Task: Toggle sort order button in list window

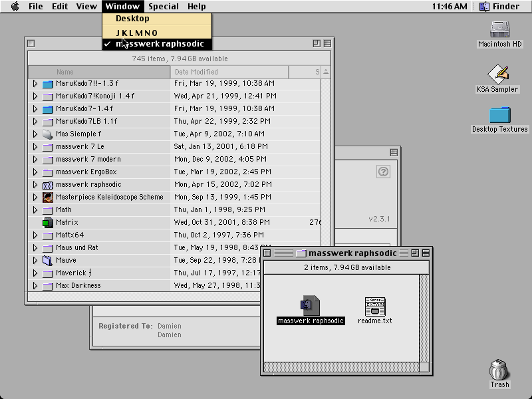Action: pyautogui.click(x=326, y=72)
